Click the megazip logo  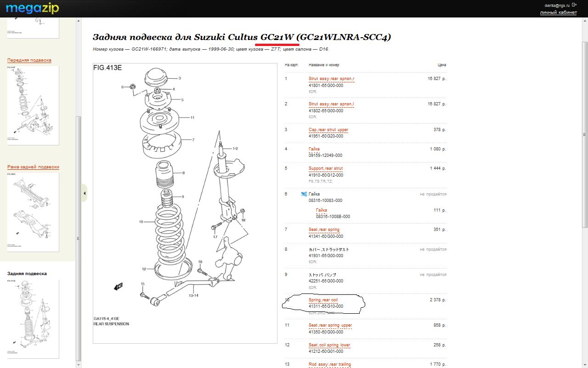click(x=32, y=8)
